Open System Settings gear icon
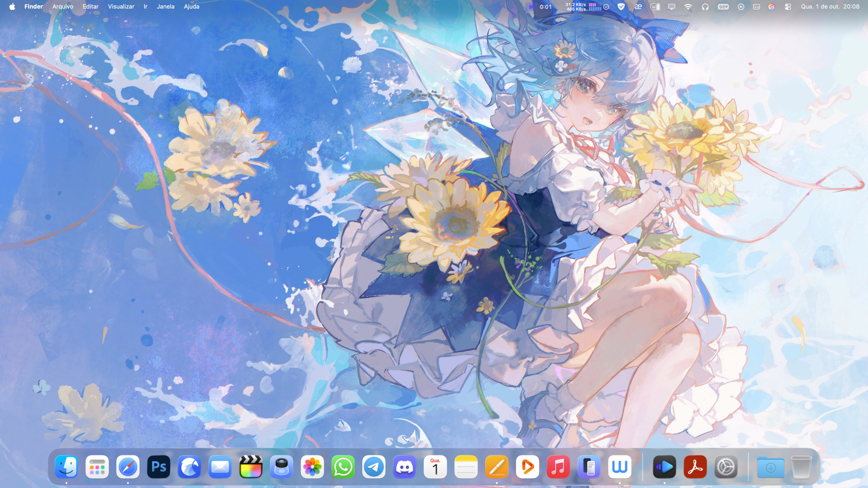The height and width of the screenshot is (488, 868). tap(726, 467)
